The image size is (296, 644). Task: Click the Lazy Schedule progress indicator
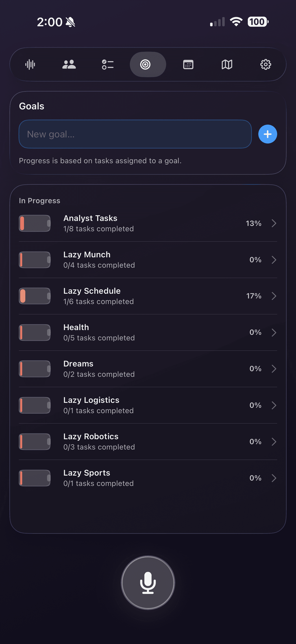(x=35, y=296)
